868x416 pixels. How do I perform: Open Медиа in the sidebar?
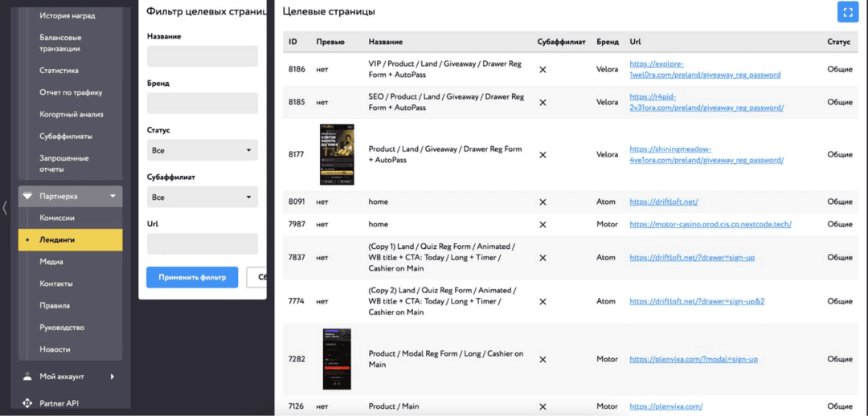click(51, 262)
